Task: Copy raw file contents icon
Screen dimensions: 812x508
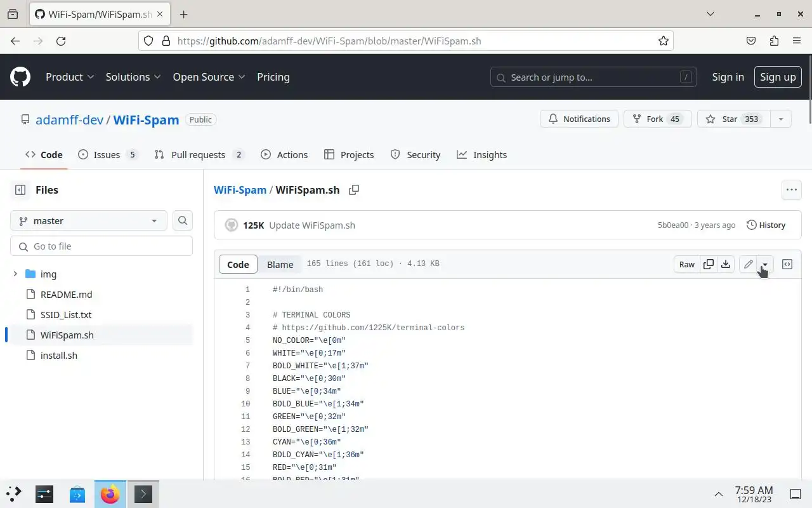Action: [709, 264]
